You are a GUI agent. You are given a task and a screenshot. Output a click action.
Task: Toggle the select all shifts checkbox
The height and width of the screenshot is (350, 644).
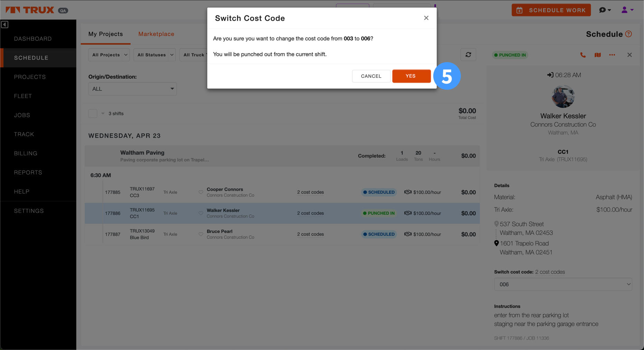[x=93, y=114]
